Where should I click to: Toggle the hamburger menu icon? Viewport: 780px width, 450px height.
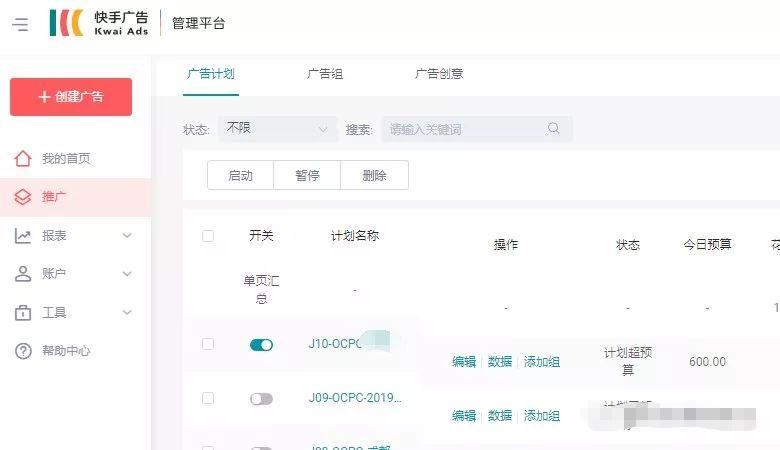click(20, 24)
